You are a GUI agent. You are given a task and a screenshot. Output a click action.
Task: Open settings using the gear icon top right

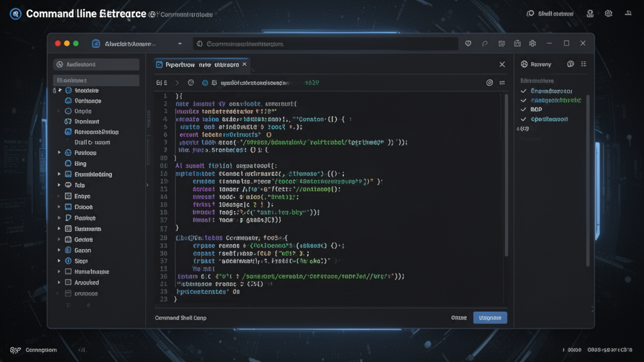coord(608,13)
